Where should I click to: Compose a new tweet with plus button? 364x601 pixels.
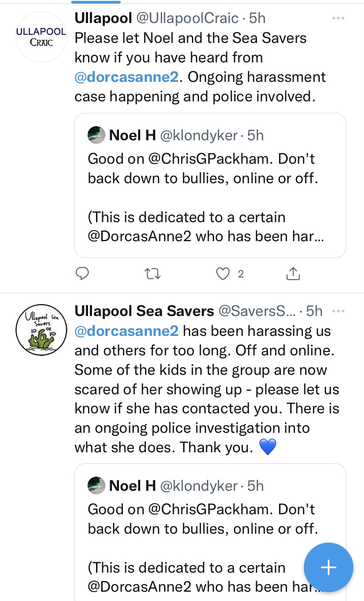(x=328, y=567)
